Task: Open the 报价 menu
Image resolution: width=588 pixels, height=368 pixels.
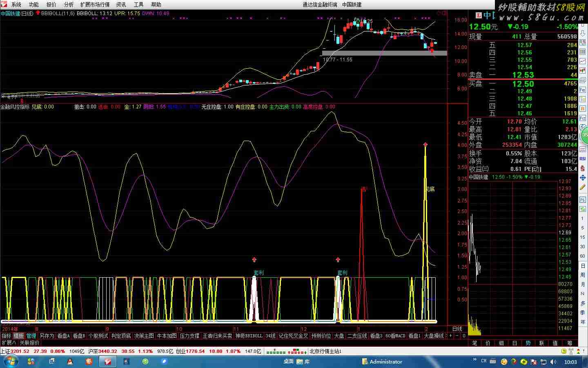Action: tap(51, 4)
